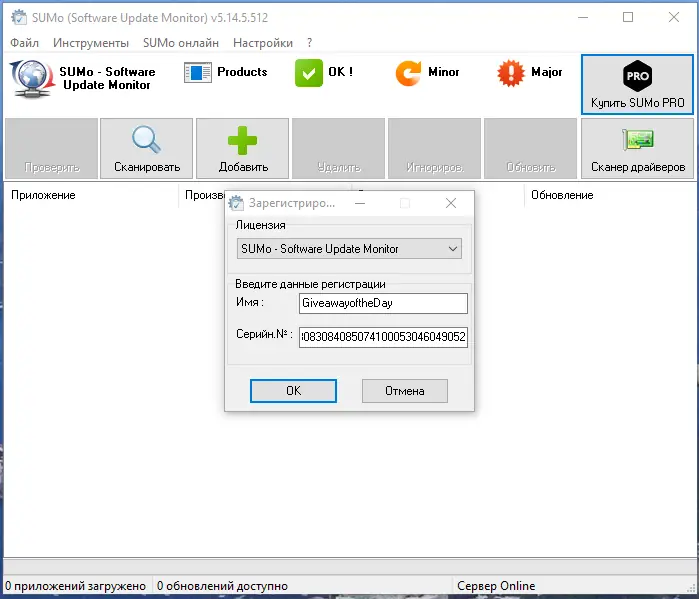Screen dimensions: 699x599
Task: Click the Проверить toolbar button
Action: [x=51, y=148]
